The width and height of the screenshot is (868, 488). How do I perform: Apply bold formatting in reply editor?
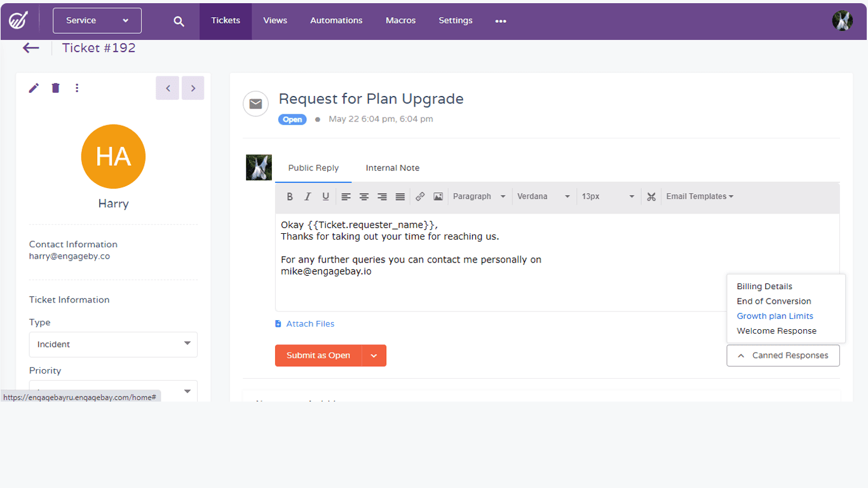[x=290, y=197]
